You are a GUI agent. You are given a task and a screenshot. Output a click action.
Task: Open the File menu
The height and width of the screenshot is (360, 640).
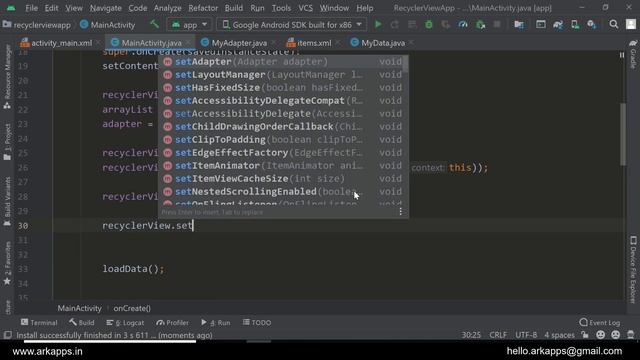click(31, 8)
